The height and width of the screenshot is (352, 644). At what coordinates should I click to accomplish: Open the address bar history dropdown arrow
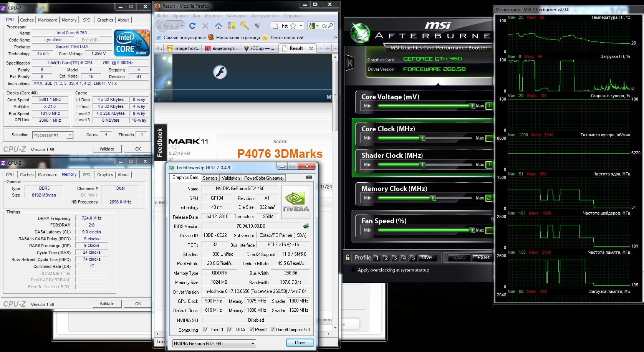click(x=301, y=26)
